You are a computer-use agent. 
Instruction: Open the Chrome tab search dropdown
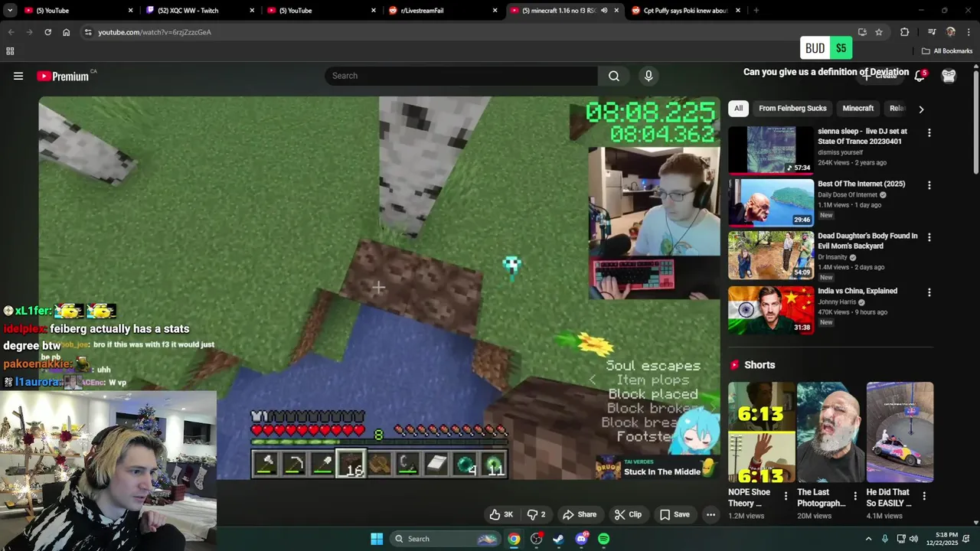tap(10, 11)
